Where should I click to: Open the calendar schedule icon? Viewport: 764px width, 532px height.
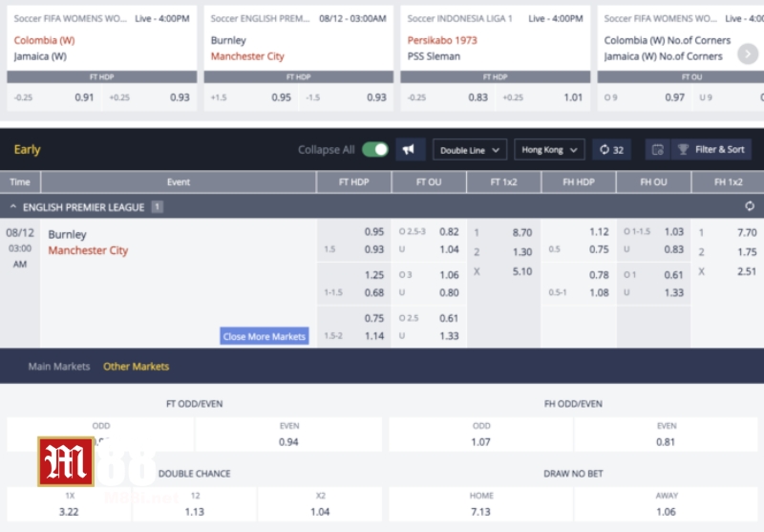(657, 150)
